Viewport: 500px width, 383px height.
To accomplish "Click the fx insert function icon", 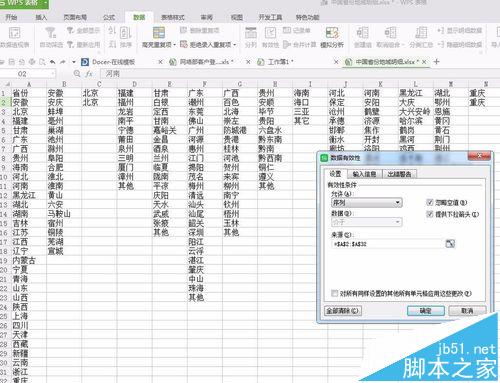I will pos(89,74).
